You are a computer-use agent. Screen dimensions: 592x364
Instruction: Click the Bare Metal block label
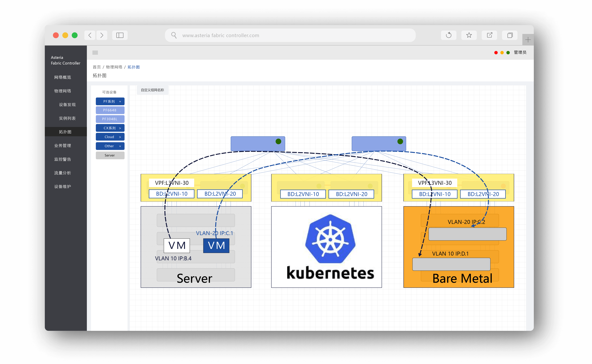coord(462,279)
